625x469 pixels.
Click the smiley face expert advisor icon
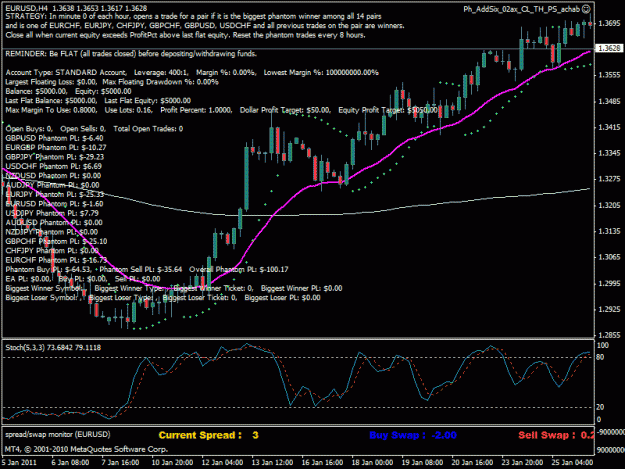click(586, 9)
